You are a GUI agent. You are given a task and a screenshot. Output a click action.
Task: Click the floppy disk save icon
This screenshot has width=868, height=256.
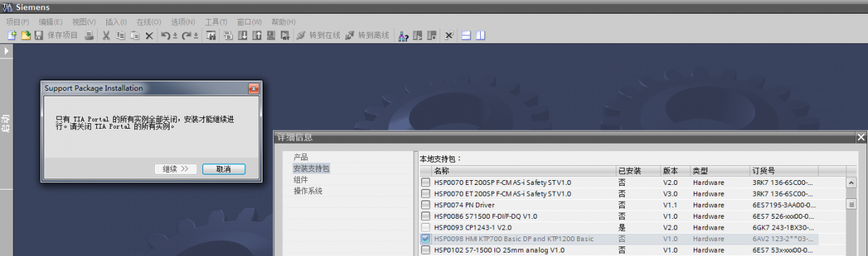(39, 35)
